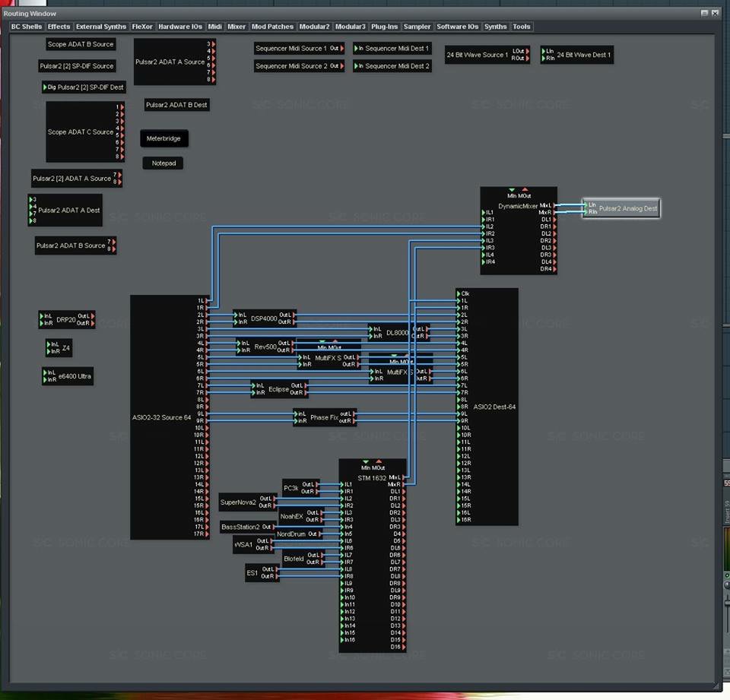730x700 pixels.
Task: Open the Plug-Ins menu
Action: (x=385, y=27)
